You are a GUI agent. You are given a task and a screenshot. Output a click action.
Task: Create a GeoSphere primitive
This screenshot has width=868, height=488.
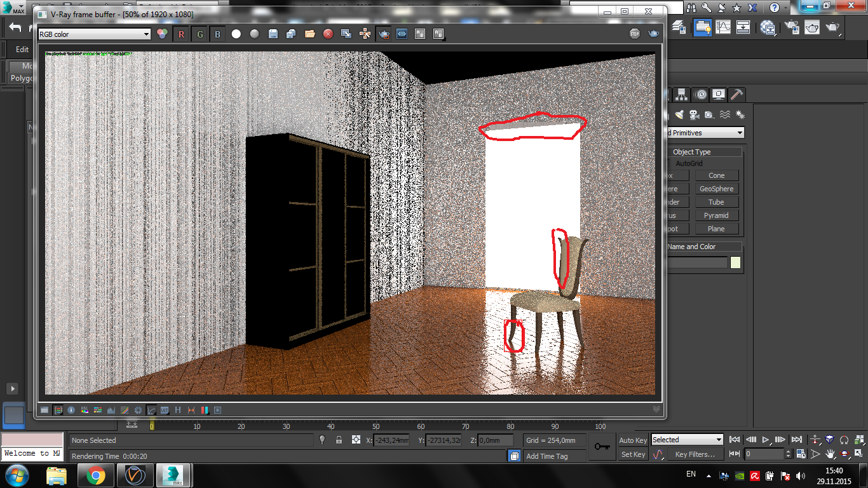click(x=716, y=188)
